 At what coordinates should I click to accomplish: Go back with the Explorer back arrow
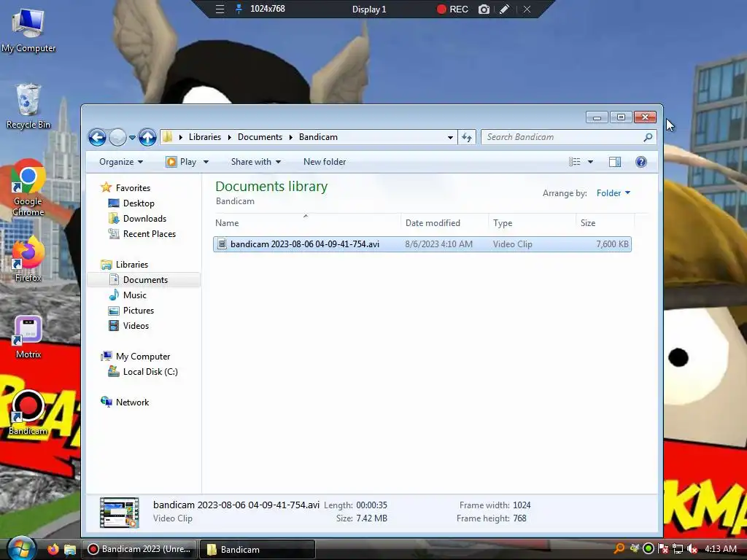click(x=97, y=138)
